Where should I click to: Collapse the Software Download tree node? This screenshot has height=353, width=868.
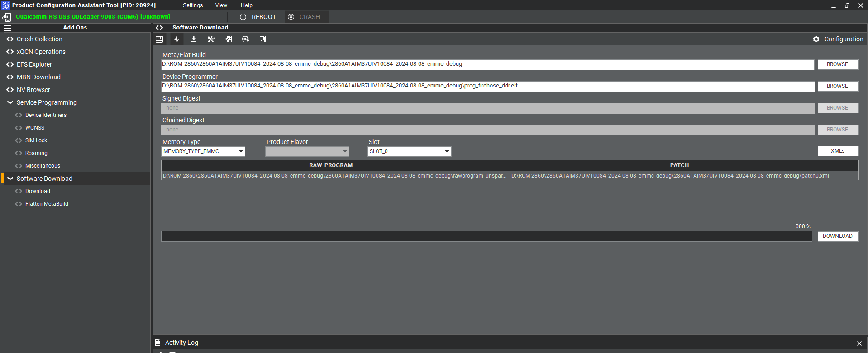10,179
